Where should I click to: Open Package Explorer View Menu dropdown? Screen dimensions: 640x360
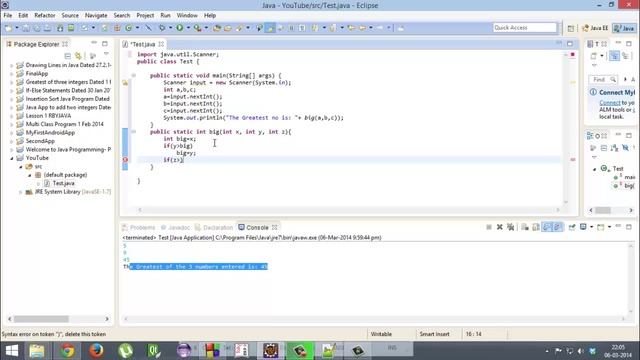tap(106, 54)
